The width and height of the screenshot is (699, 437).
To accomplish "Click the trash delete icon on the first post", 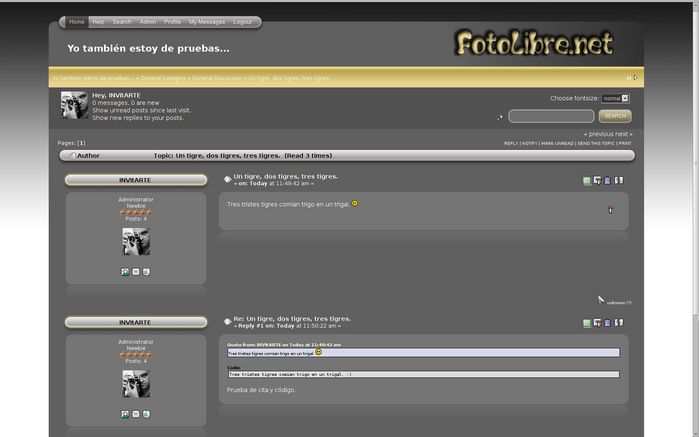I will point(608,180).
